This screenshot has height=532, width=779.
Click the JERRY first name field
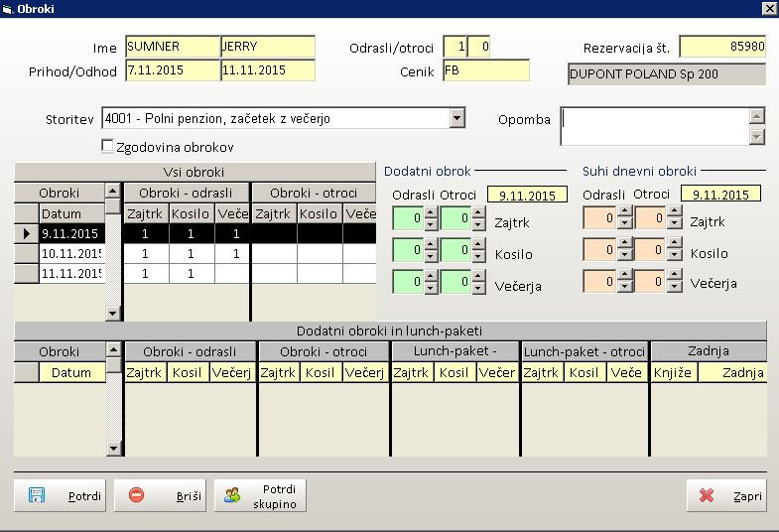point(268,47)
